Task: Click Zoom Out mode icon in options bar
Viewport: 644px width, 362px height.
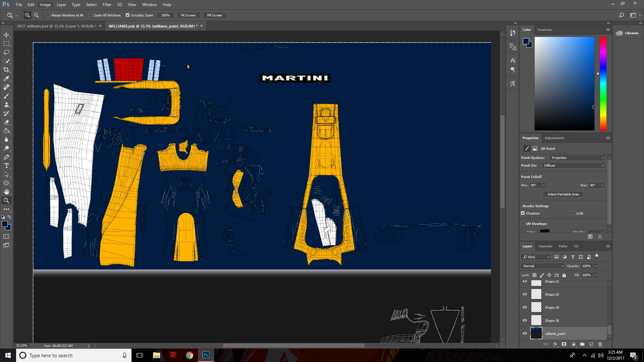Action: 36,15
